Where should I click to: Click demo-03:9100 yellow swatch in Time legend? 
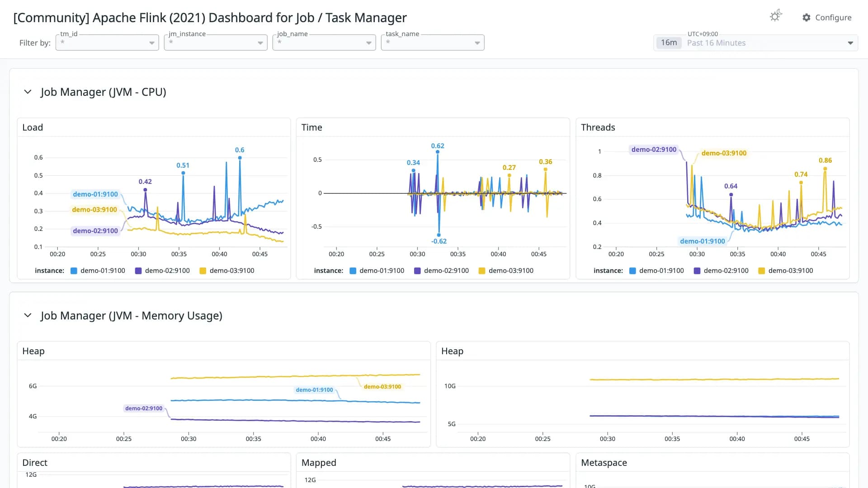[x=482, y=271]
